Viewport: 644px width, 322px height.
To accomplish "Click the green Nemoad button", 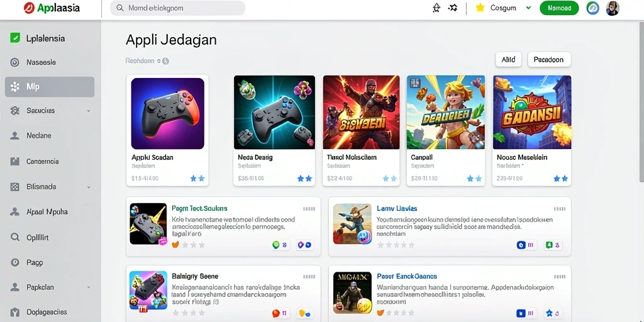I will 559,8.
